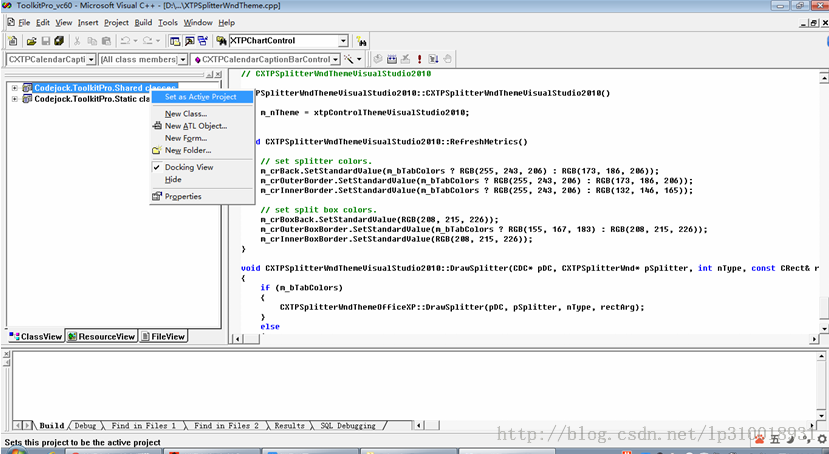The image size is (829, 454).
Task: Toggle the Output window icon
Action: [x=189, y=41]
